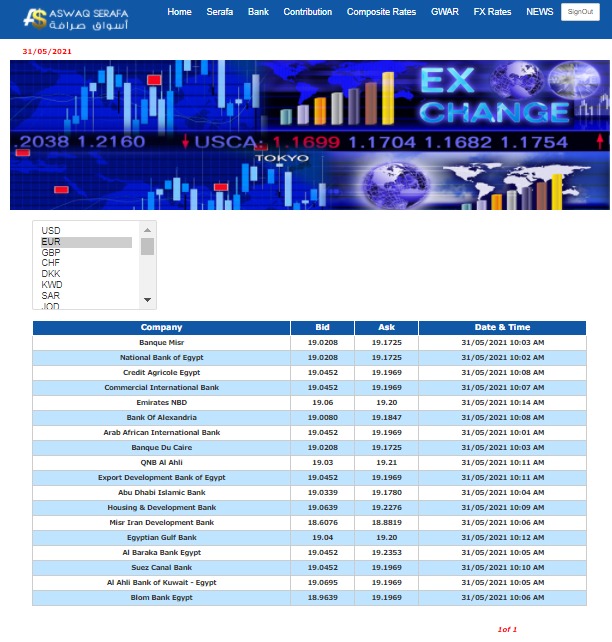Select USD in the currency list
The width and height of the screenshot is (612, 642).
[x=86, y=231]
